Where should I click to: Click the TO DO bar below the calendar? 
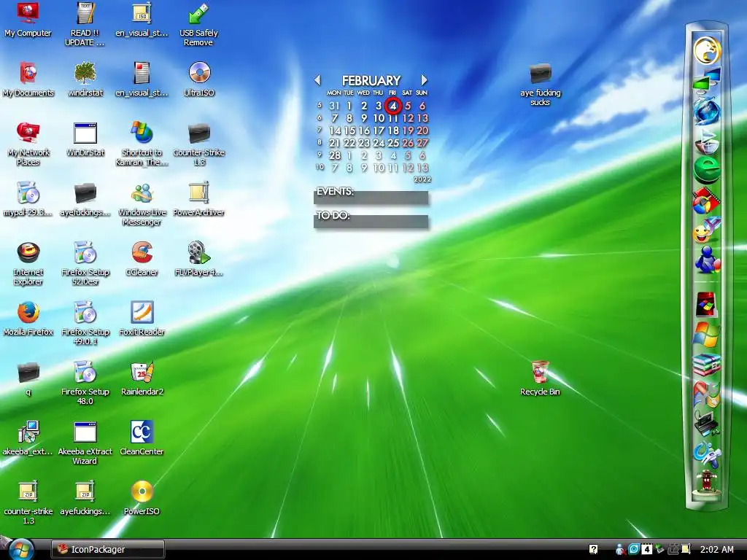tap(371, 222)
